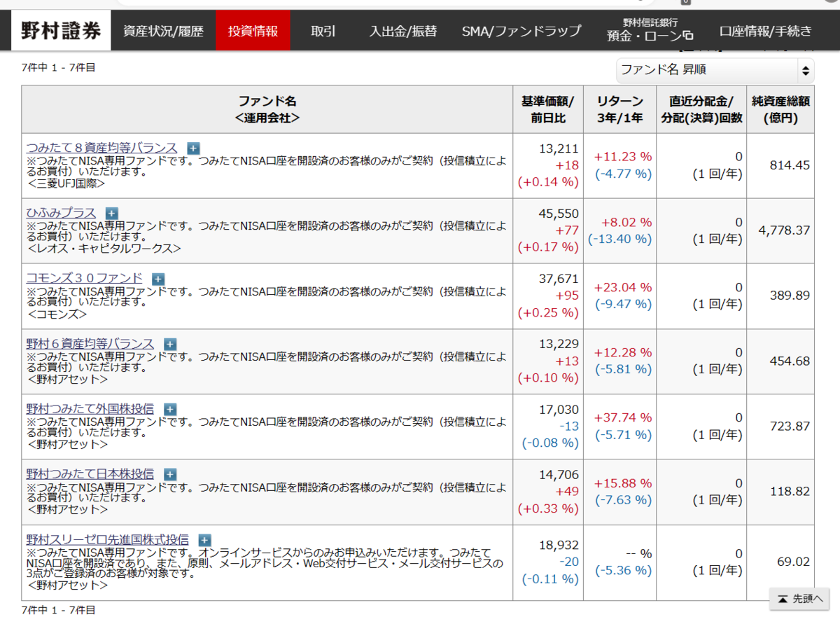Image resolution: width=840 pixels, height=617 pixels.
Task: Click net assets value 118.82
Action: pyautogui.click(x=790, y=492)
